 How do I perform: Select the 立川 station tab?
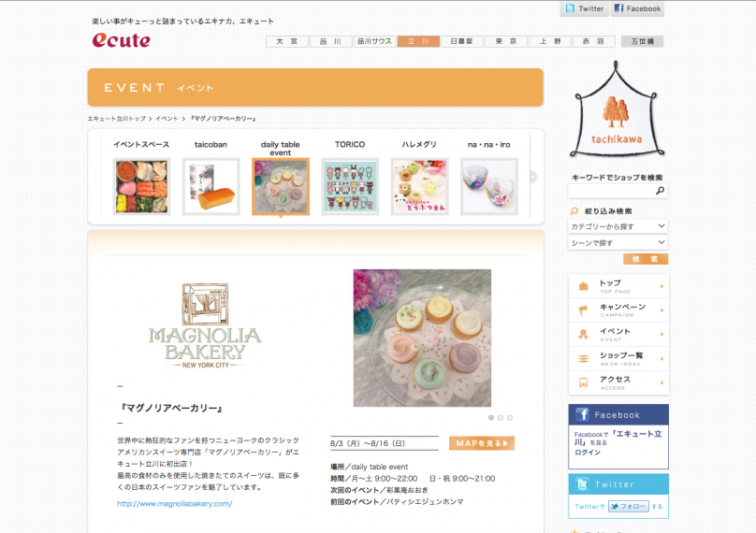click(418, 41)
